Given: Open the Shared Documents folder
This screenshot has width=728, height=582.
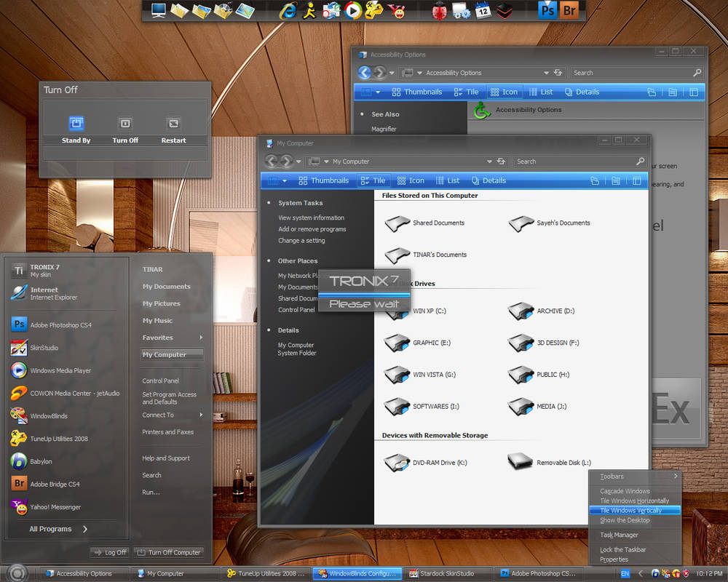Looking at the screenshot, I should [x=424, y=223].
